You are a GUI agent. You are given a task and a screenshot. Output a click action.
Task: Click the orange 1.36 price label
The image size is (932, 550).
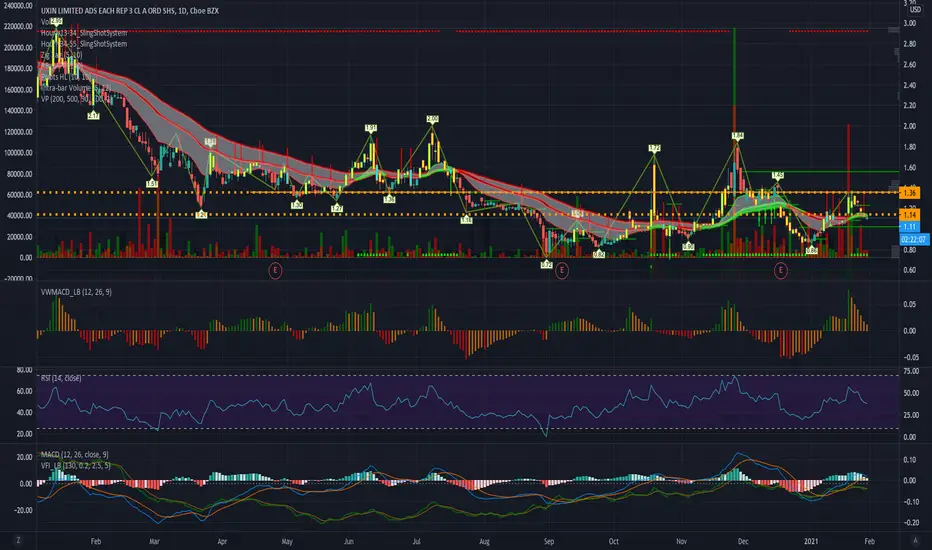pyautogui.click(x=909, y=193)
